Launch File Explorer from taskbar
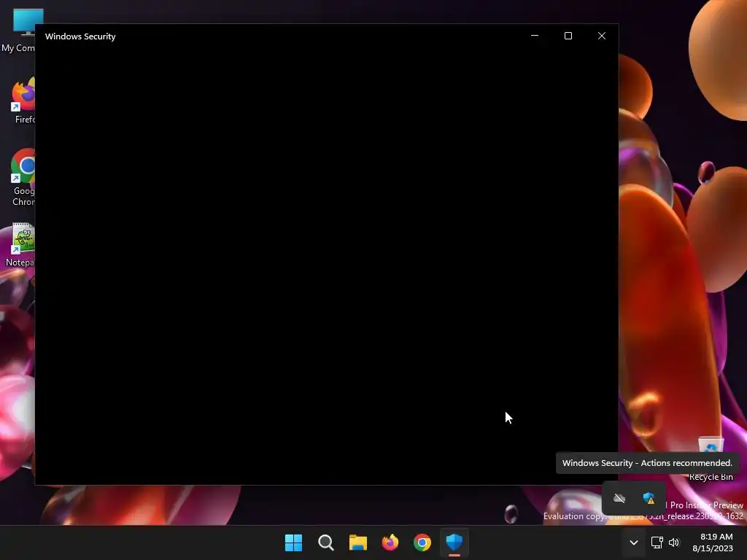Viewport: 747px width, 560px height. tap(357, 542)
